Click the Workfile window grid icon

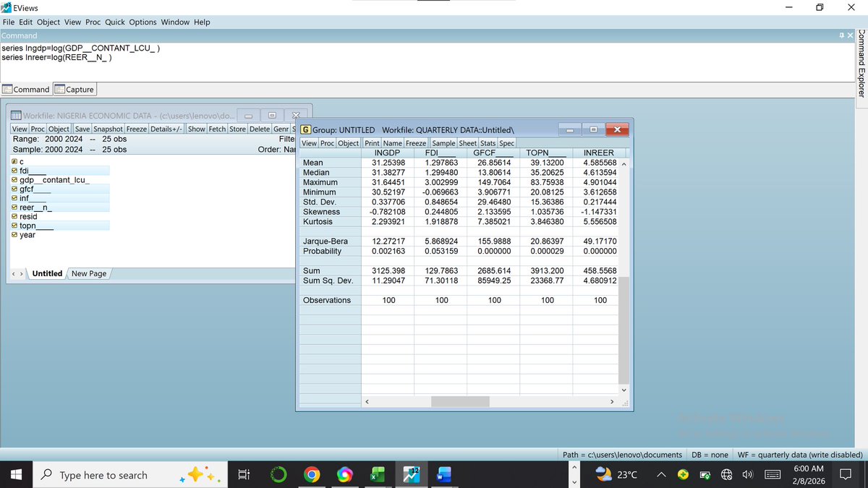point(15,115)
